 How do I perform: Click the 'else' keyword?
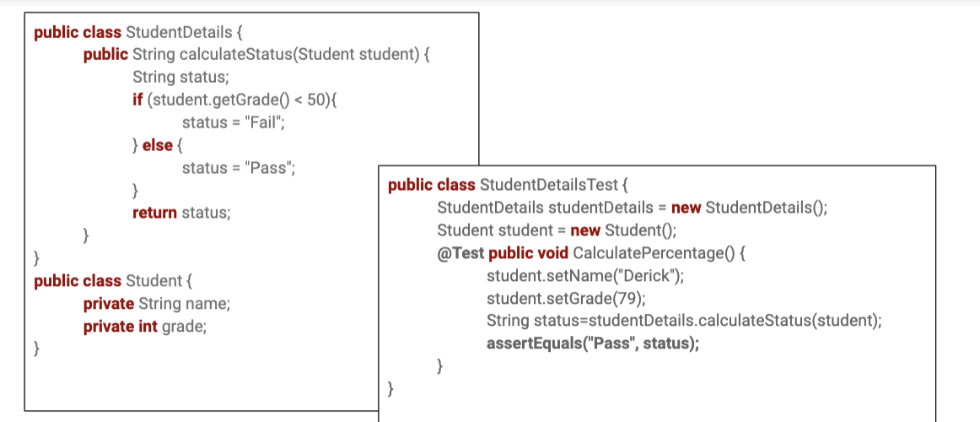click(157, 145)
